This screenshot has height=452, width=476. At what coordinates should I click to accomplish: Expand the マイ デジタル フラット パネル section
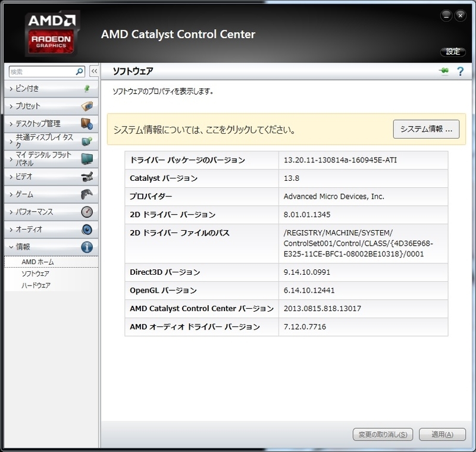[51, 159]
